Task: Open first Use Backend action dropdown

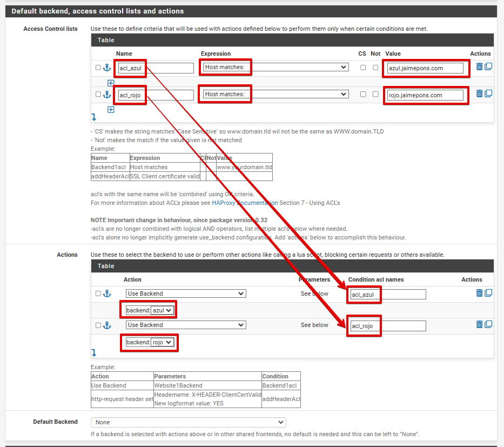Action: tap(186, 293)
